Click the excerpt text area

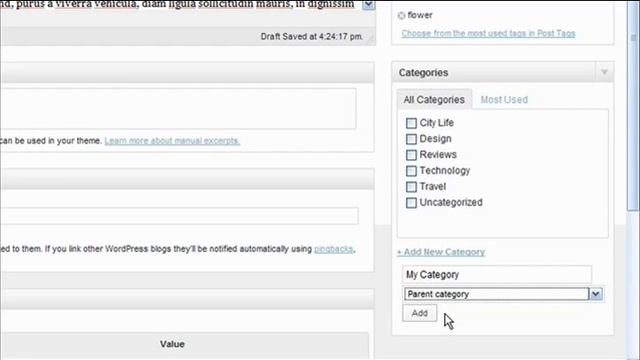tap(178, 109)
